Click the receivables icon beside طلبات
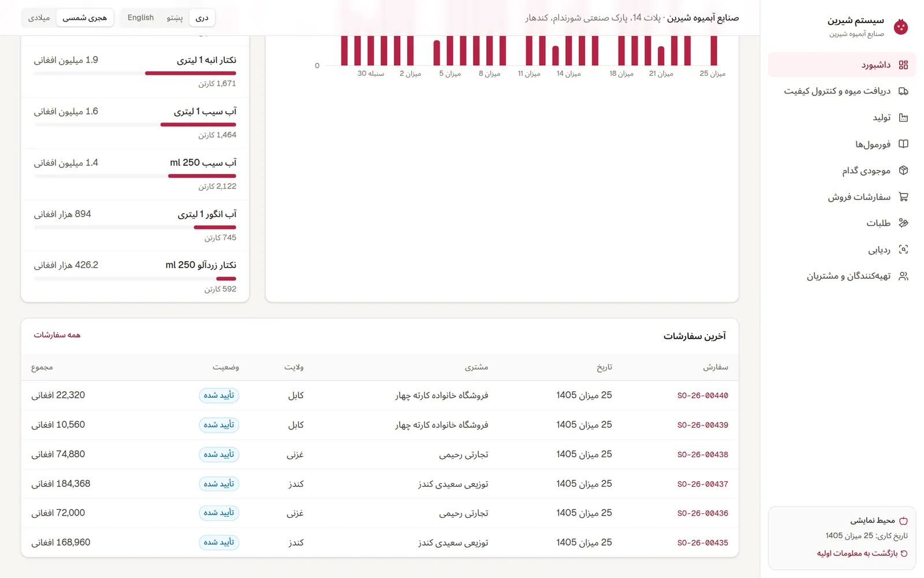This screenshot has height=578, width=924. pos(903,223)
